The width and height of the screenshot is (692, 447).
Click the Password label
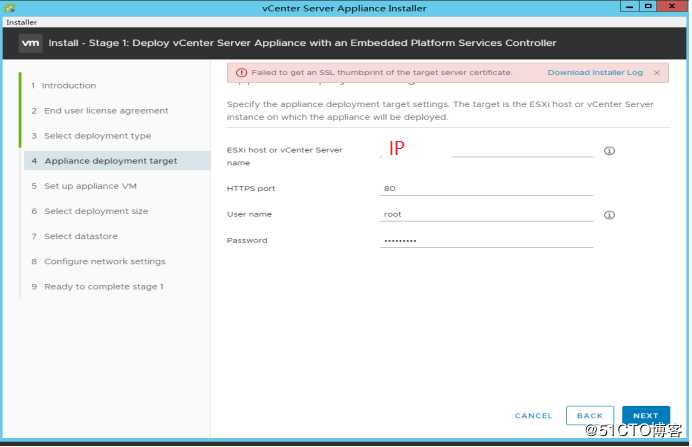pos(247,240)
